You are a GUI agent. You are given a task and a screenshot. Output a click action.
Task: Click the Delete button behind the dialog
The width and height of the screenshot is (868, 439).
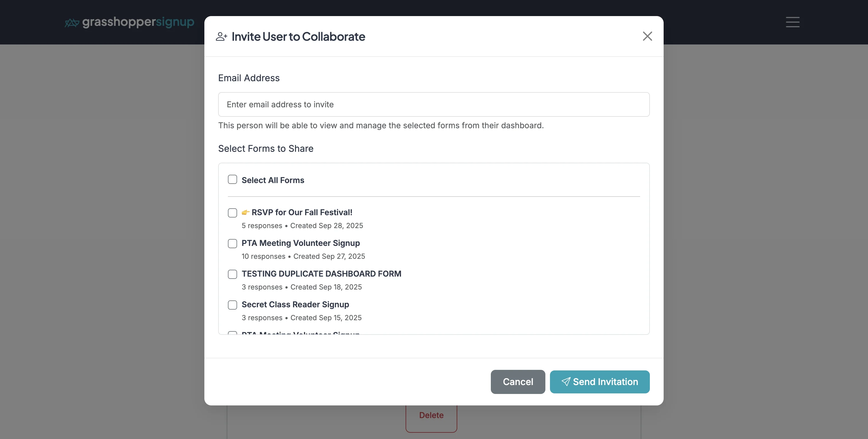pos(431,415)
